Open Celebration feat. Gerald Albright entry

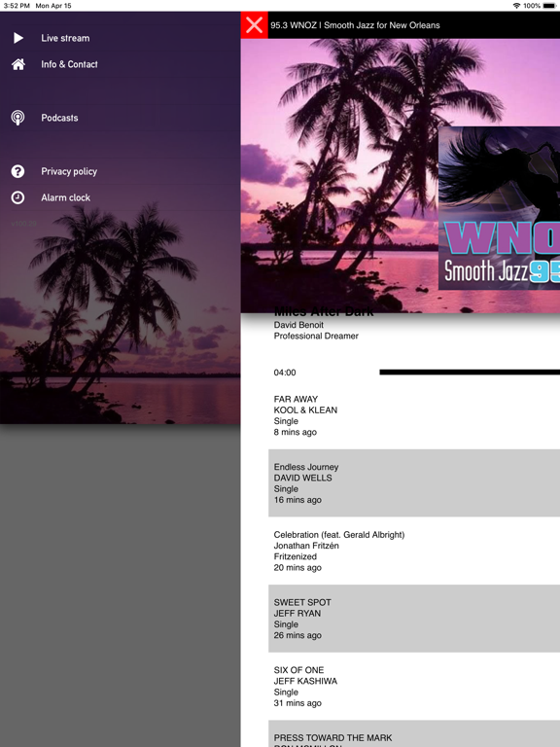(x=414, y=551)
